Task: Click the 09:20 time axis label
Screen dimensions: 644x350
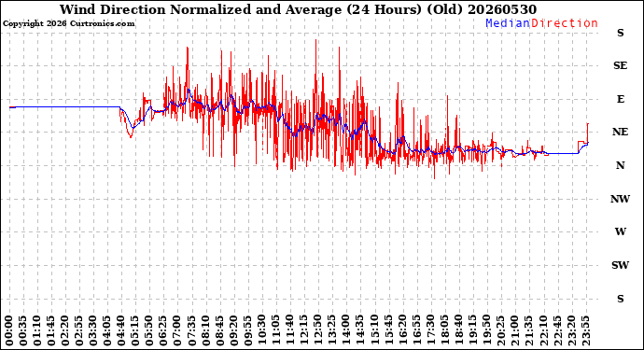Action: pyautogui.click(x=233, y=330)
